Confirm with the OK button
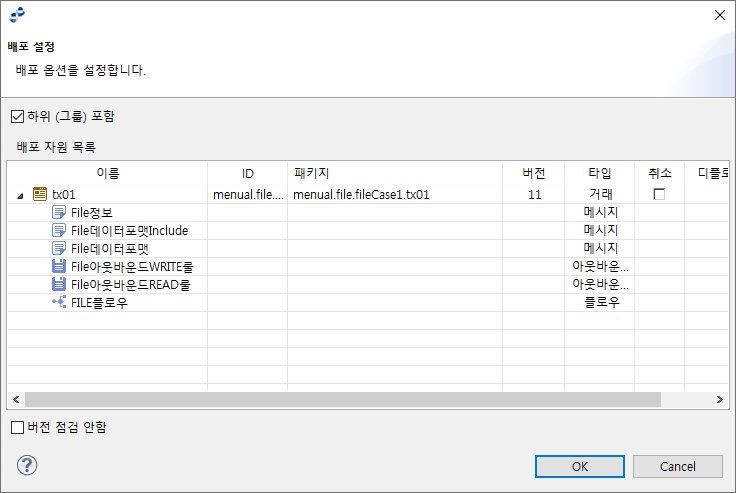The image size is (736, 493). [x=580, y=466]
